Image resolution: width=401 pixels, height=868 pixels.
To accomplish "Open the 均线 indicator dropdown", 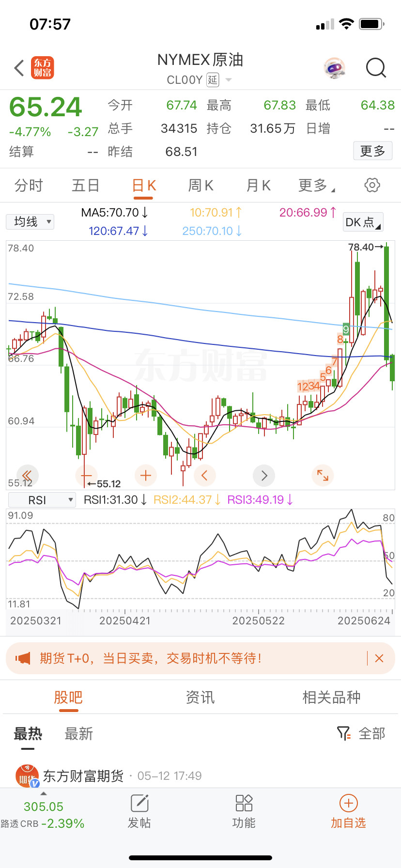I will click(30, 222).
